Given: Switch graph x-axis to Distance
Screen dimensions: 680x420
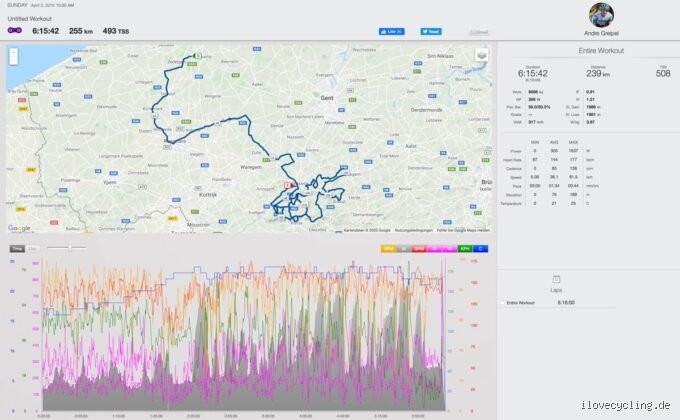Looking at the screenshot, I should click(33, 249).
